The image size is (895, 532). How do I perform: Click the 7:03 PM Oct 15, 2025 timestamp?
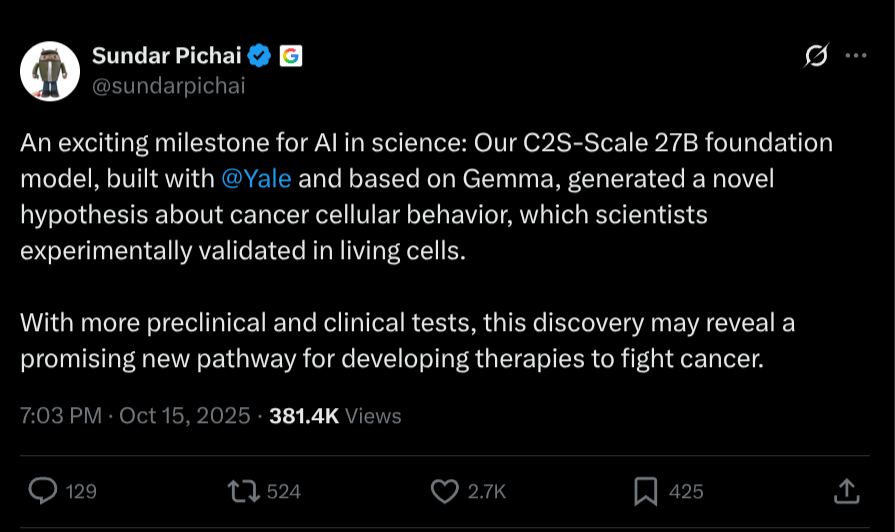click(x=135, y=416)
